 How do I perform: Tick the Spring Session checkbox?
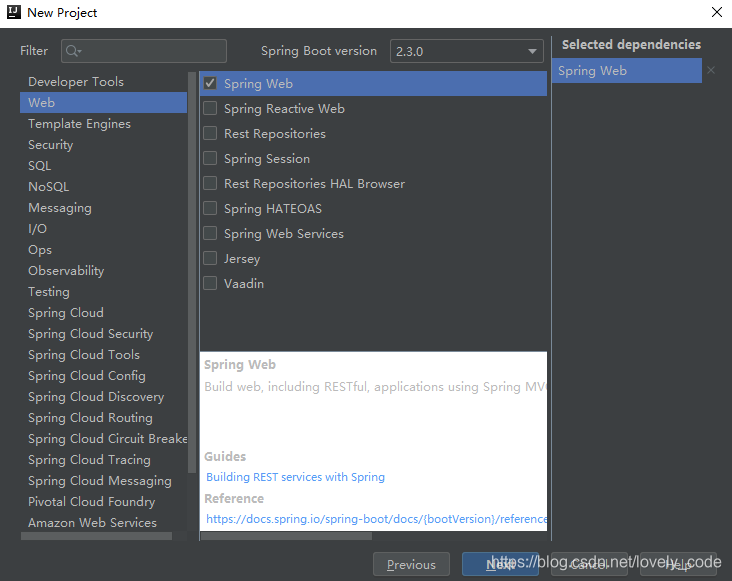[x=210, y=158]
